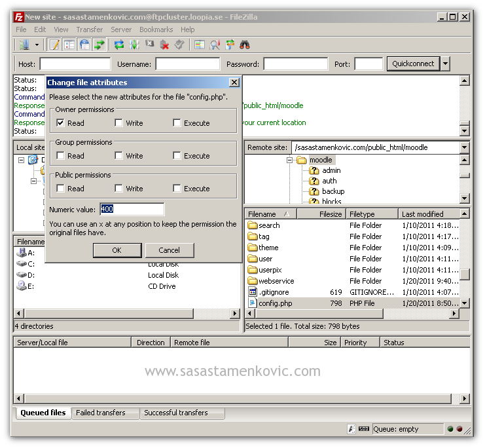Open Site Manager dropdown arrow
485x448 pixels.
37,45
